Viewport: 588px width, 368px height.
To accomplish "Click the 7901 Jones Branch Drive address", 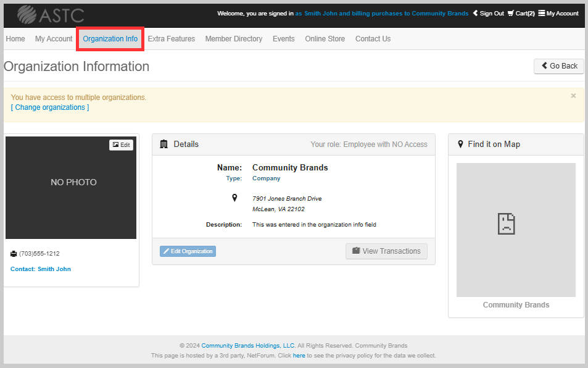I will point(287,198).
